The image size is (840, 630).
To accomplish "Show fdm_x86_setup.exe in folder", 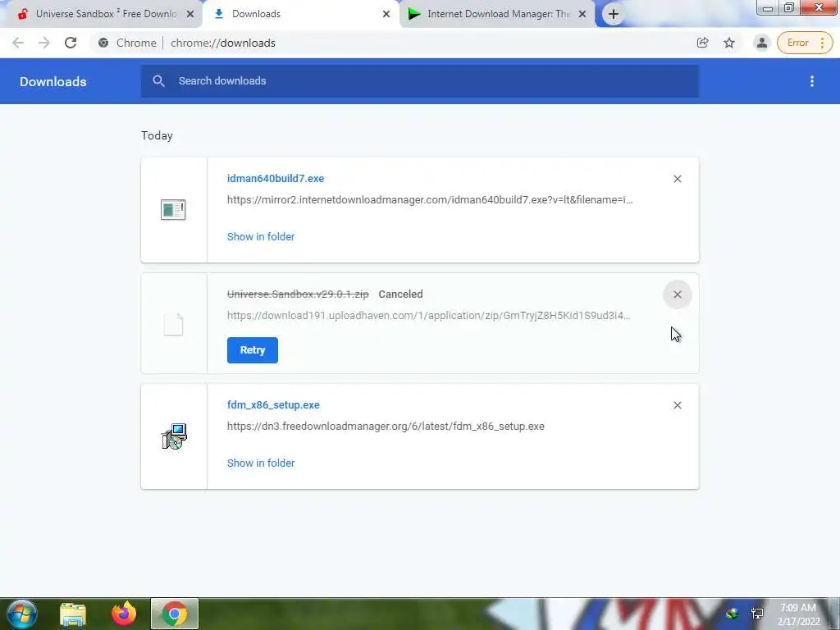I will (261, 463).
